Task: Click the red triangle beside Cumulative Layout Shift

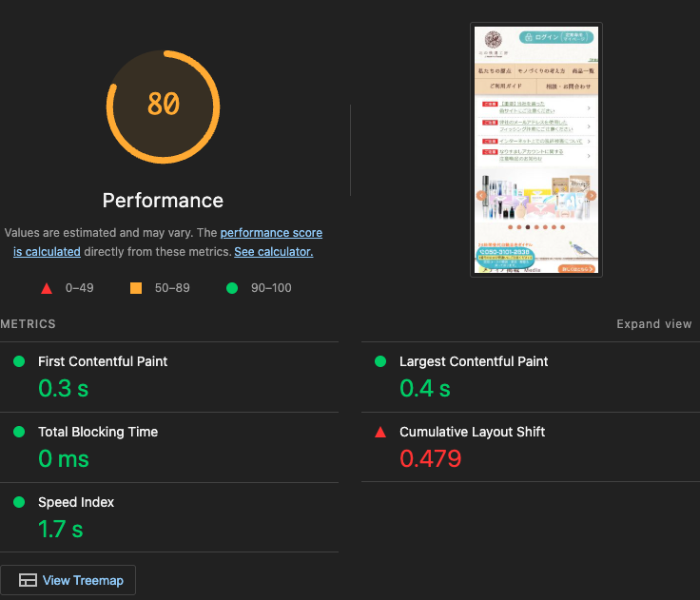Action: [380, 432]
